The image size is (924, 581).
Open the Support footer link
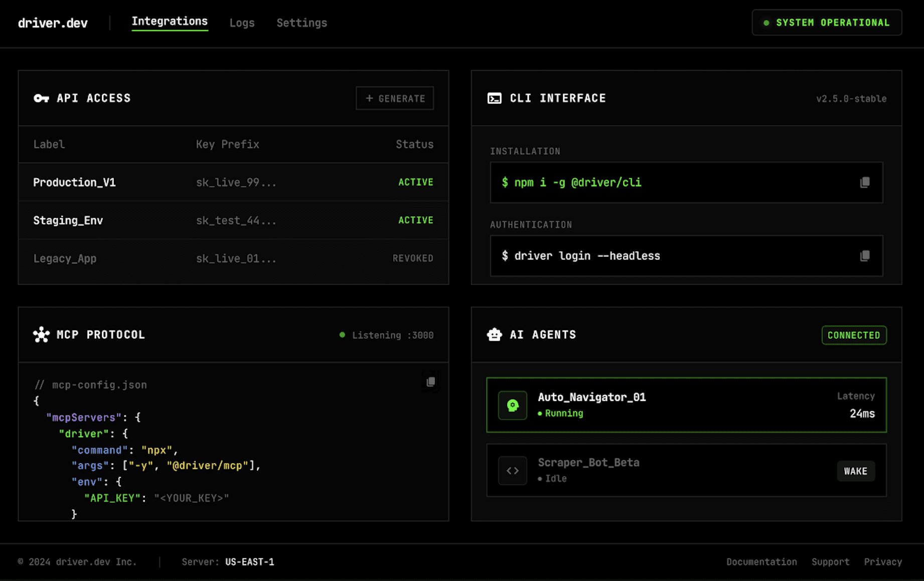(x=830, y=562)
